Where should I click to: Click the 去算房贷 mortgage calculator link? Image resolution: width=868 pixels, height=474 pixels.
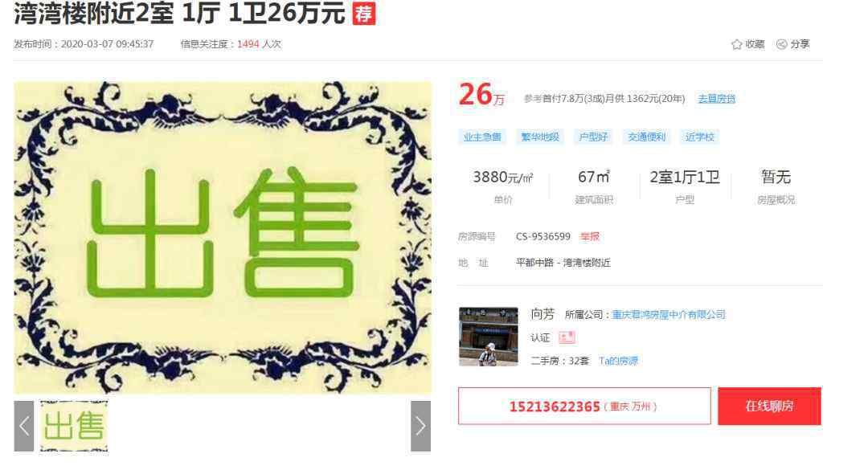click(x=717, y=99)
